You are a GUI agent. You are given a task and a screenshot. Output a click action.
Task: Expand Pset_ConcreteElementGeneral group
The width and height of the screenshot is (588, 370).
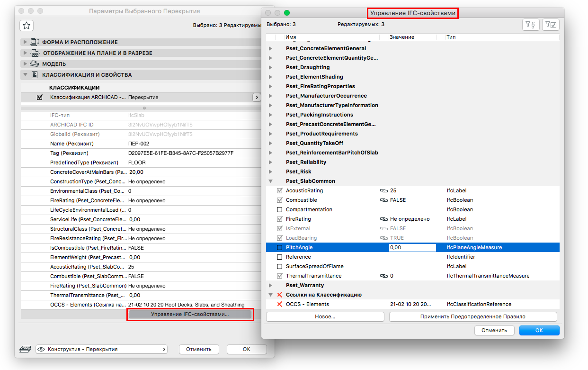point(270,48)
